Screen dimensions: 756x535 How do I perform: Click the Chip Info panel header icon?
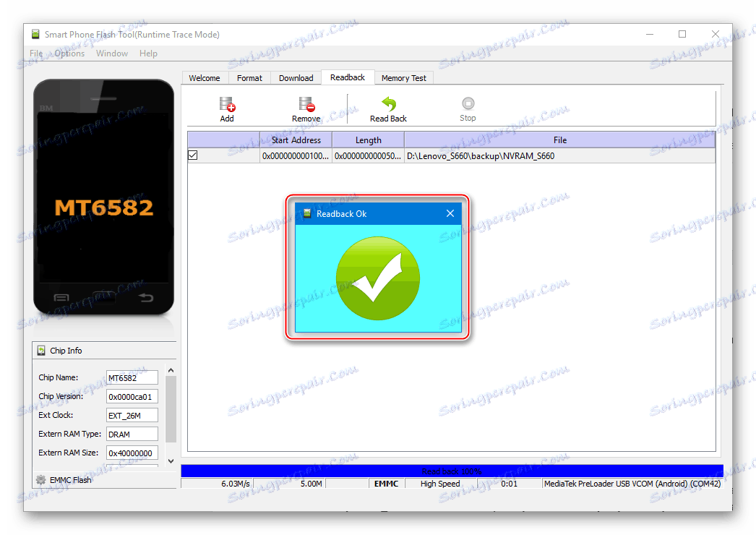coord(41,350)
